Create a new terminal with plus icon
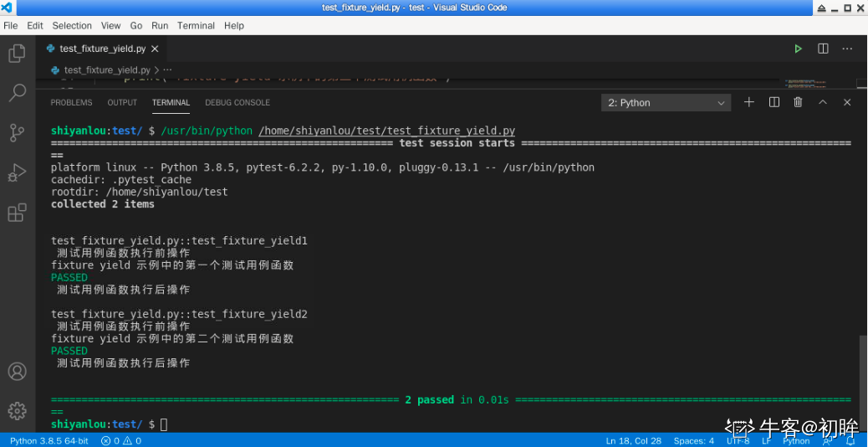The image size is (868, 447). [x=749, y=102]
